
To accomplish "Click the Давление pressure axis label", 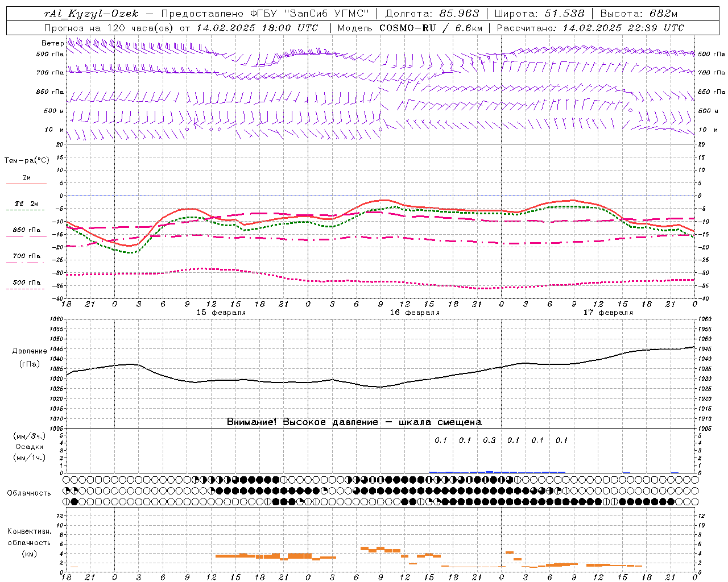I will coord(30,351).
